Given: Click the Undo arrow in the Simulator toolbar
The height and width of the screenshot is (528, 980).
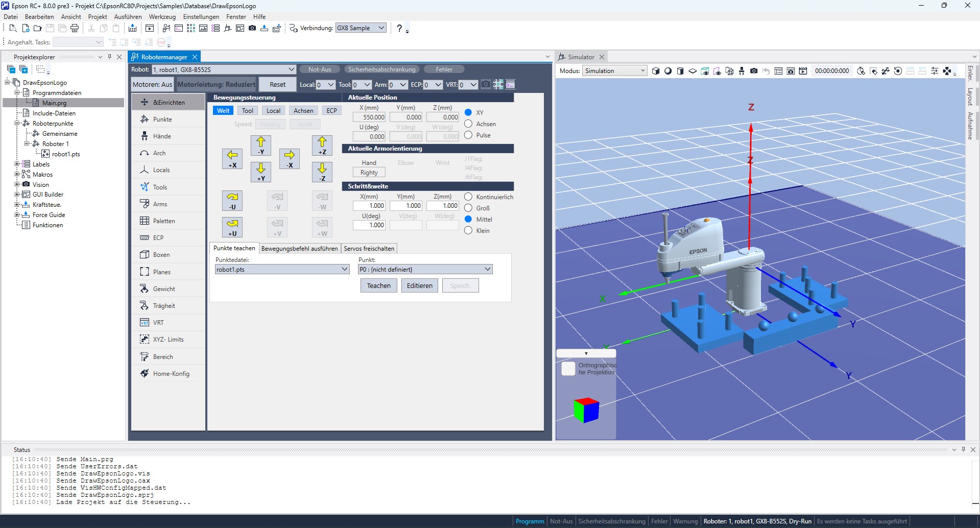Looking at the screenshot, I should pos(766,71).
